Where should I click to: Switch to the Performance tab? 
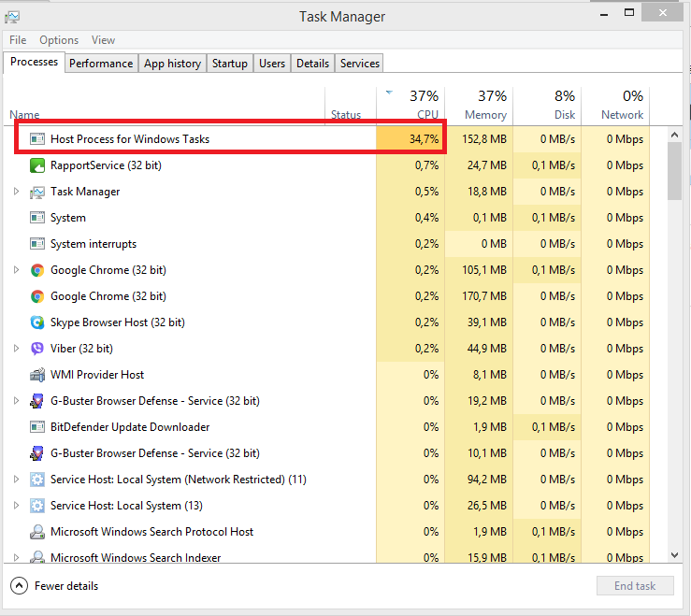point(101,64)
